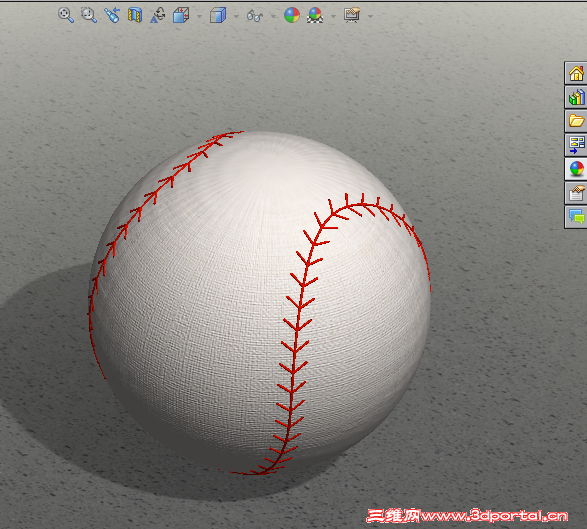The image size is (587, 529).
Task: Open SolidWorks Resources home tab
Action: pos(576,73)
